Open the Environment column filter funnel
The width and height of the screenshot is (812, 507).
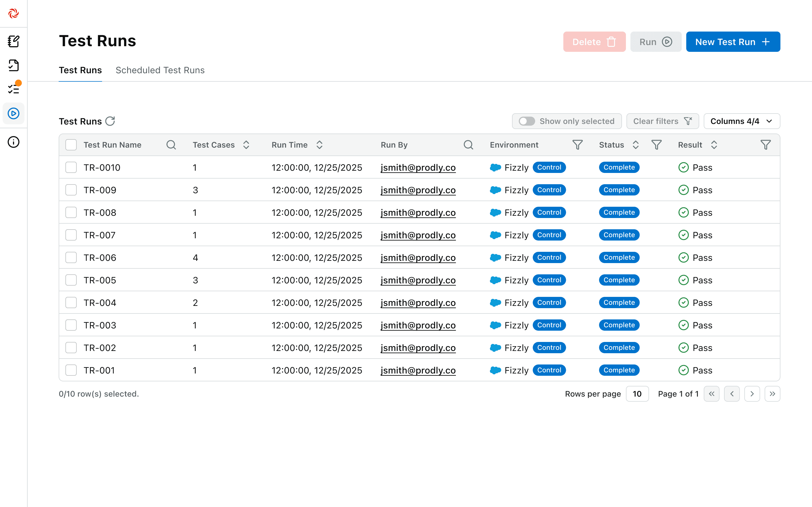click(x=577, y=145)
